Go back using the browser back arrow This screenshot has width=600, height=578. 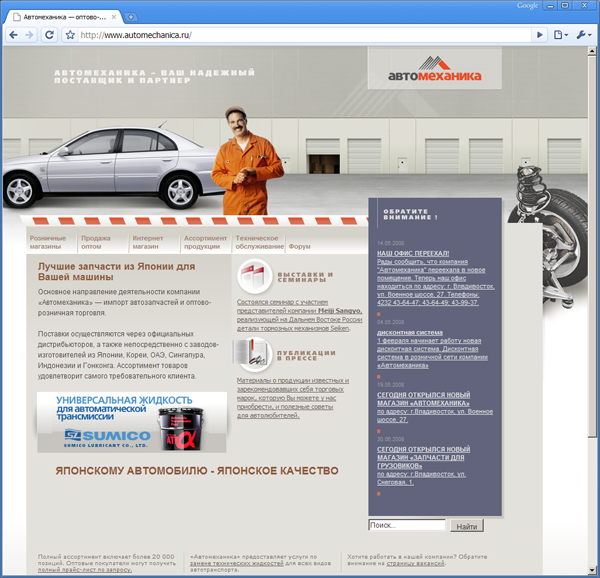[13, 35]
